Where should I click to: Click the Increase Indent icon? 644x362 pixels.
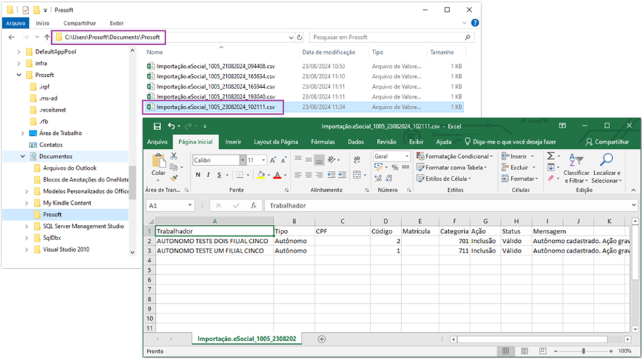click(x=342, y=175)
